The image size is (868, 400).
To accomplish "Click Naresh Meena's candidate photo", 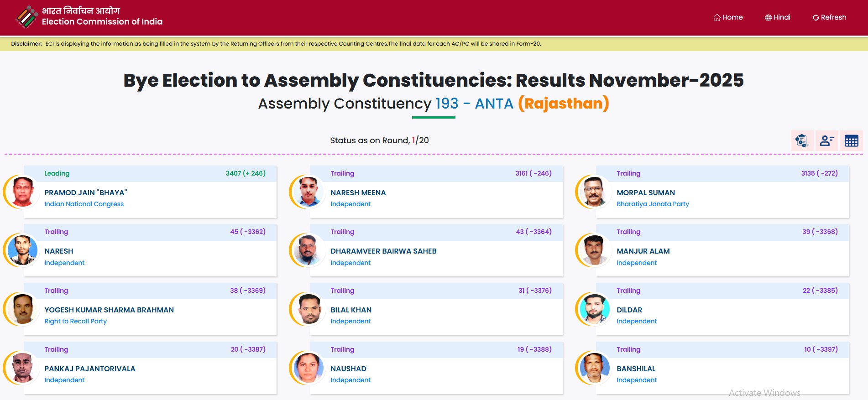I will click(x=309, y=192).
